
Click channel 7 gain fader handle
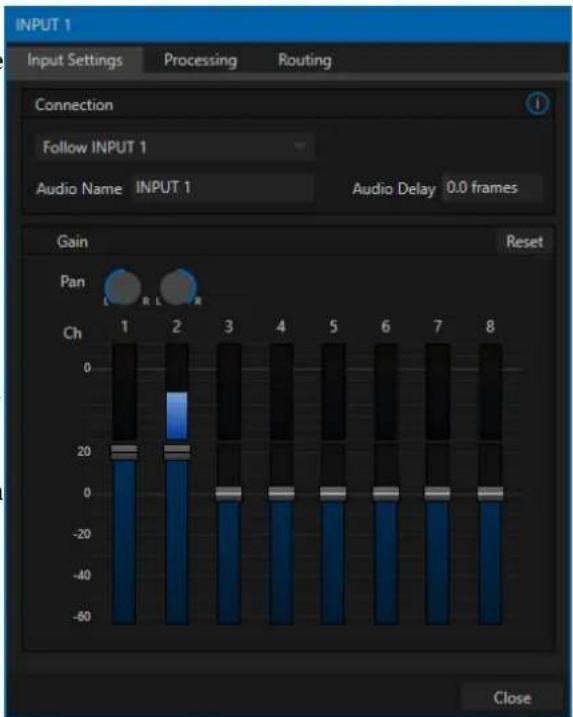438,493
